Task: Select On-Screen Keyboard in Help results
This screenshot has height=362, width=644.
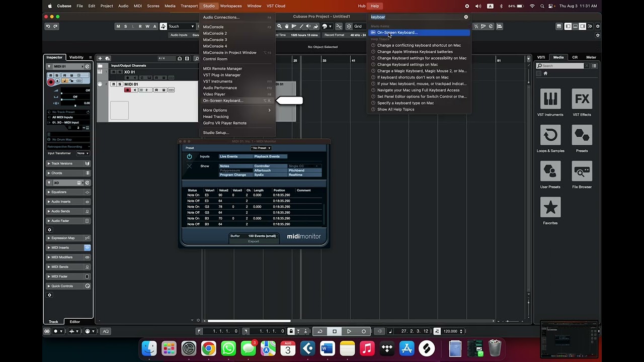Action: (419, 33)
